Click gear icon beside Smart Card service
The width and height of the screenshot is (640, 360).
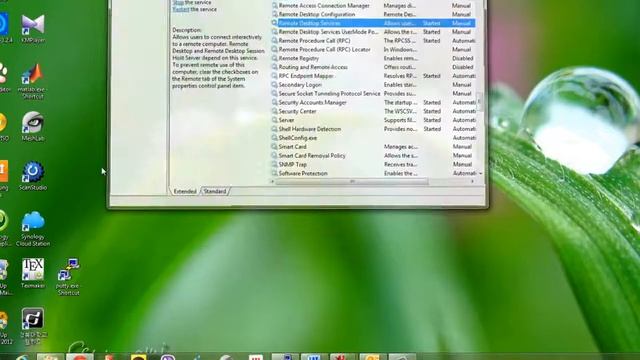point(275,147)
